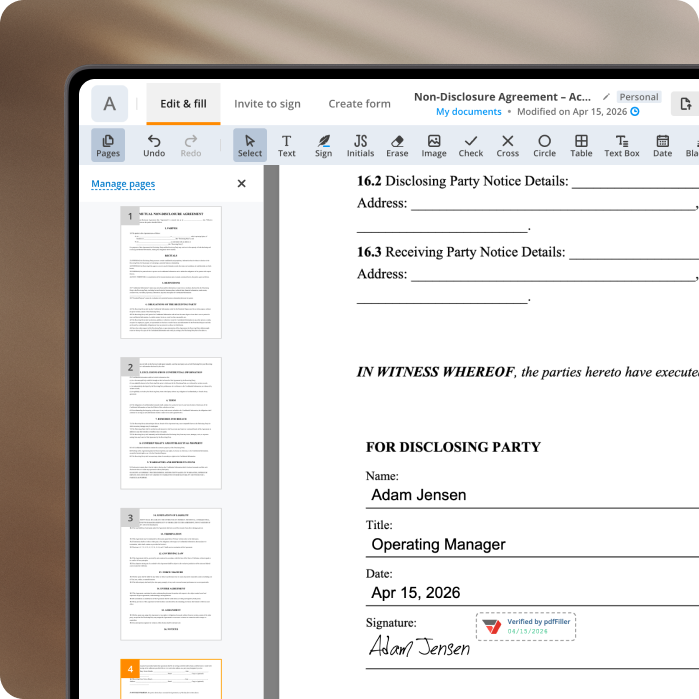Open the Invite to sign tab
The width and height of the screenshot is (699, 699).
point(267,104)
